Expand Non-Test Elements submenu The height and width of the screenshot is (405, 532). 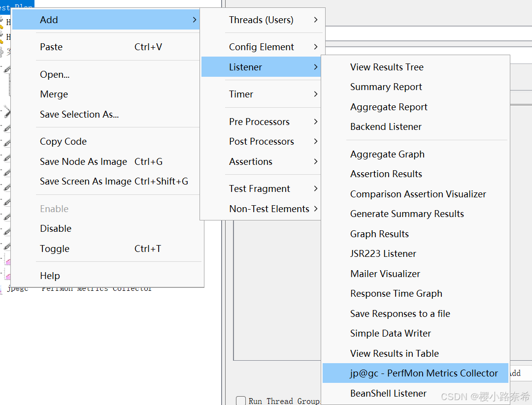[x=261, y=209]
